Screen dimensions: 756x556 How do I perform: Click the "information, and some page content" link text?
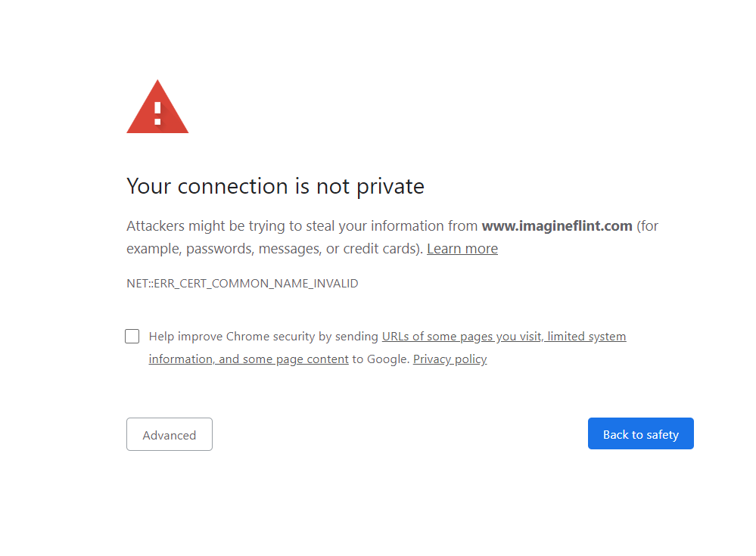(x=248, y=359)
